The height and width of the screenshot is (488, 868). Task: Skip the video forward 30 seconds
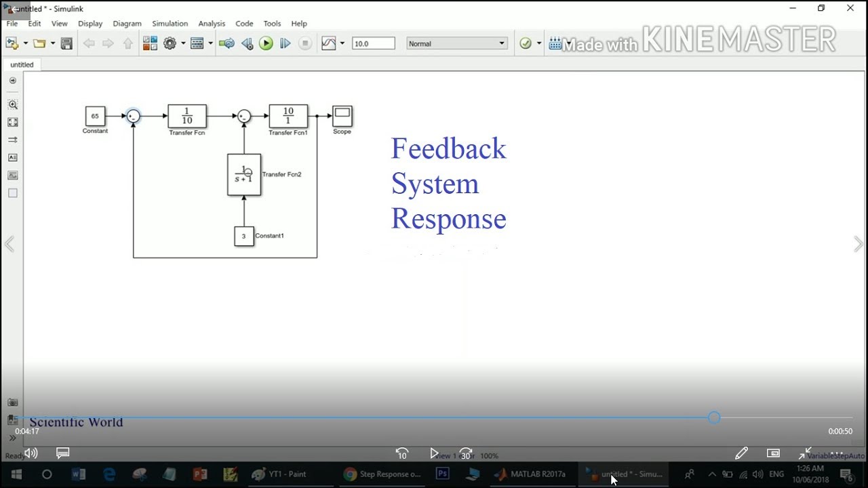(x=466, y=453)
